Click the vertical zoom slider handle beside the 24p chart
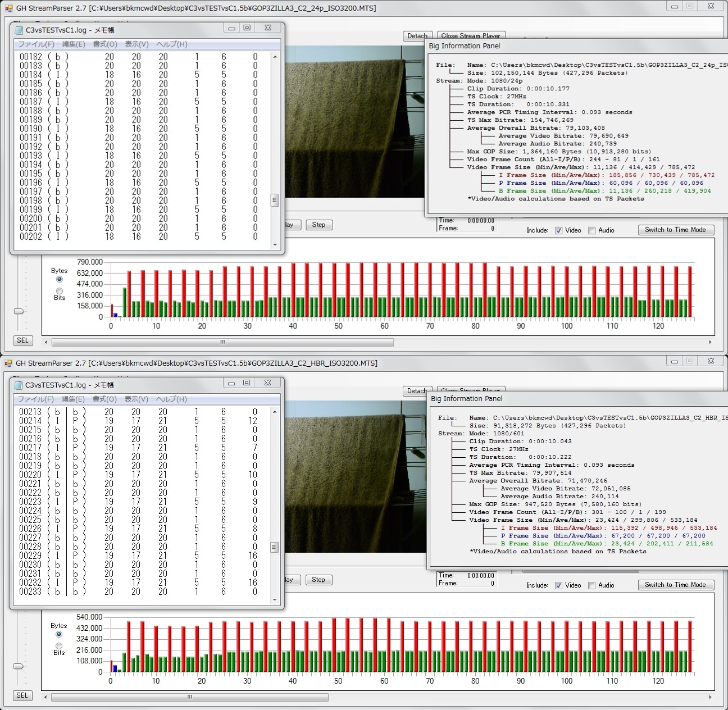728x710 pixels. click(x=19, y=311)
